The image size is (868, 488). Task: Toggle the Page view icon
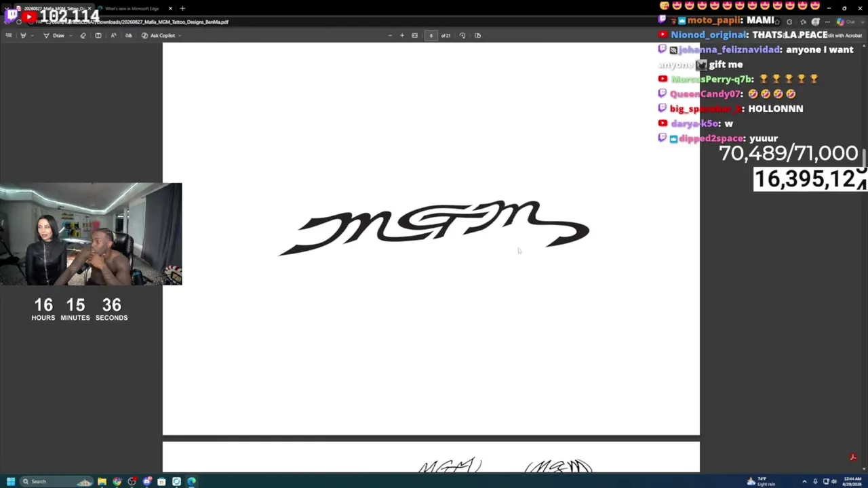coord(477,35)
